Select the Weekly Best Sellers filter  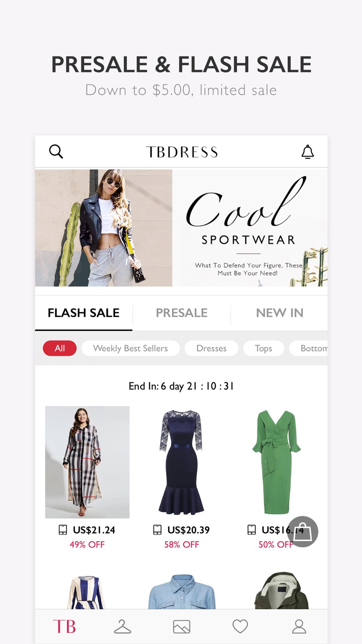(130, 348)
